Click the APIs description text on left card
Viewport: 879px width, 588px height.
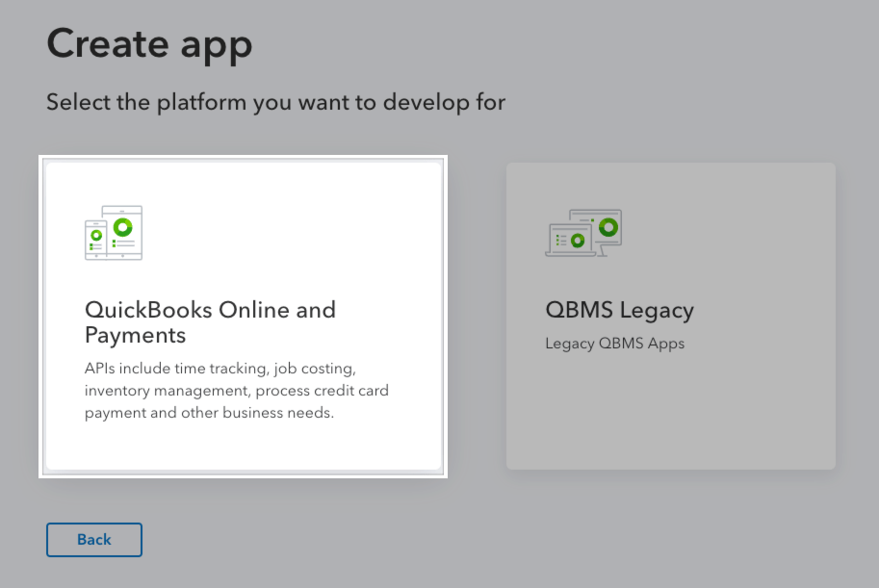237,391
